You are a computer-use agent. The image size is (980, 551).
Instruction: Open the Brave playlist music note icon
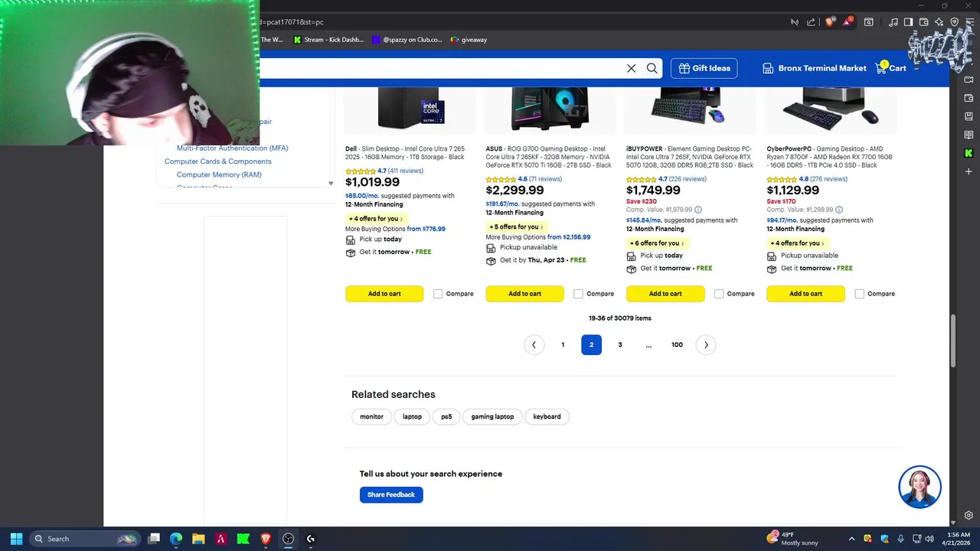(893, 22)
